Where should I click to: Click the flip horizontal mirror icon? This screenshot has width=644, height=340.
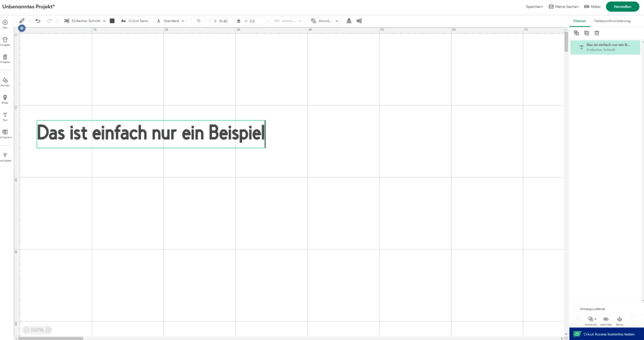coord(349,21)
